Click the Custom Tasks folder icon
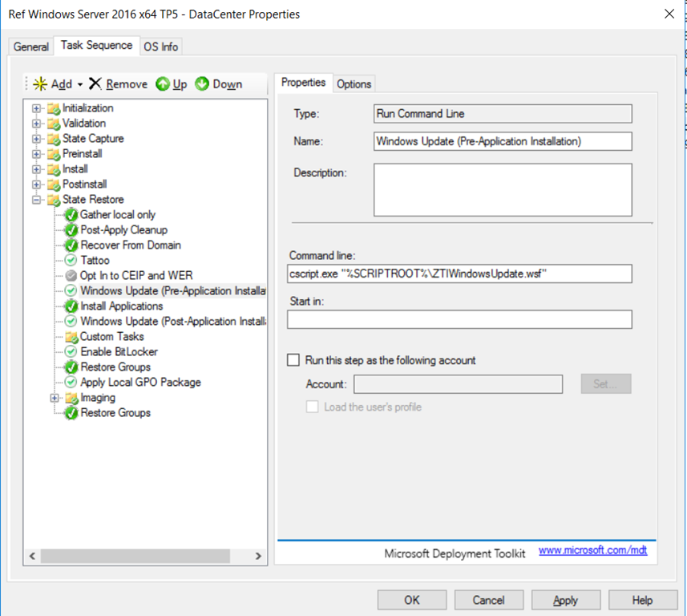 point(71,337)
